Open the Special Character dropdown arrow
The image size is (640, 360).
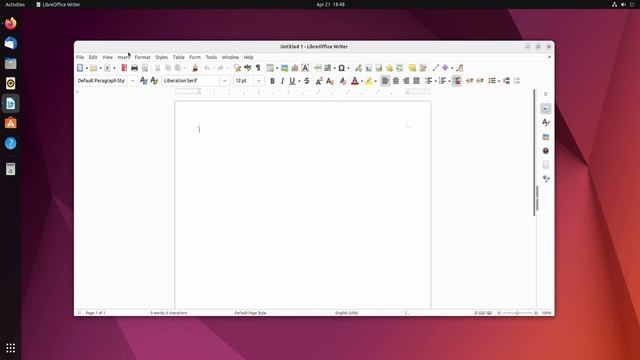348,68
